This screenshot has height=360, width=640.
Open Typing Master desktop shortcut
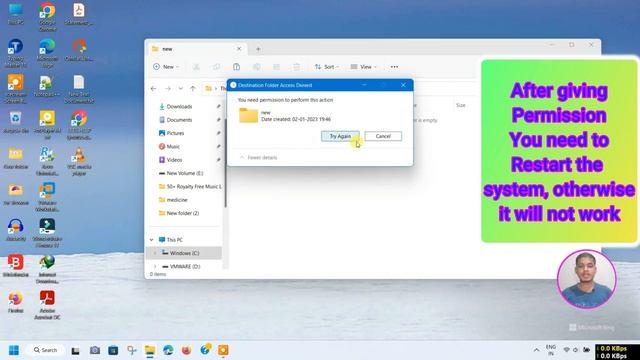[16, 53]
